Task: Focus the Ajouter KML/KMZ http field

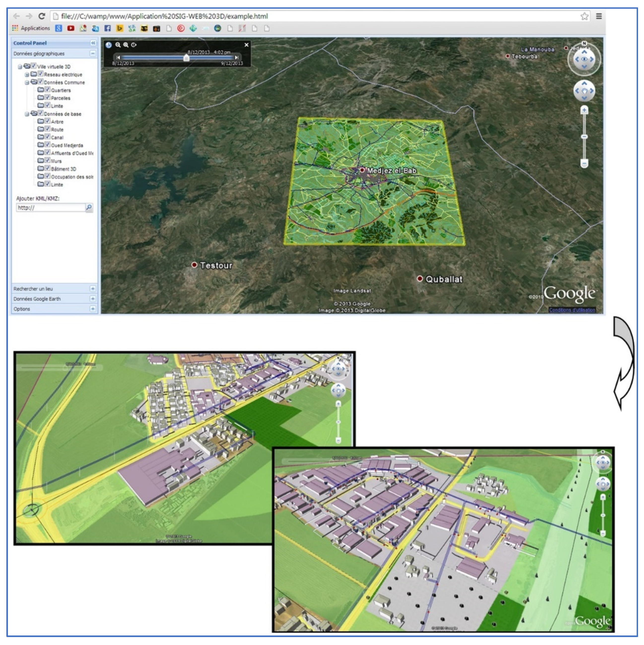Action: coord(51,208)
